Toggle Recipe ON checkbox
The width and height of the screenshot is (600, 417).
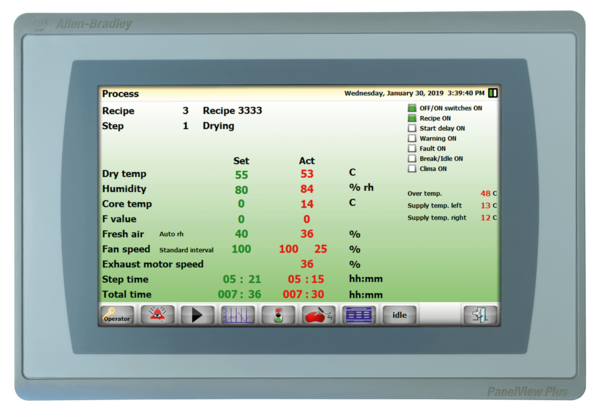point(411,118)
